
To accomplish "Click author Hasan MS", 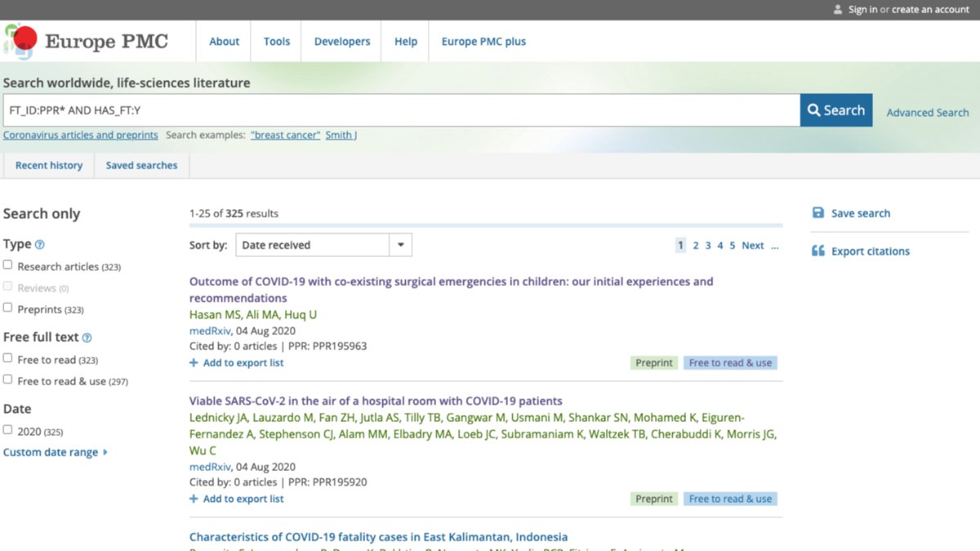I will [216, 315].
